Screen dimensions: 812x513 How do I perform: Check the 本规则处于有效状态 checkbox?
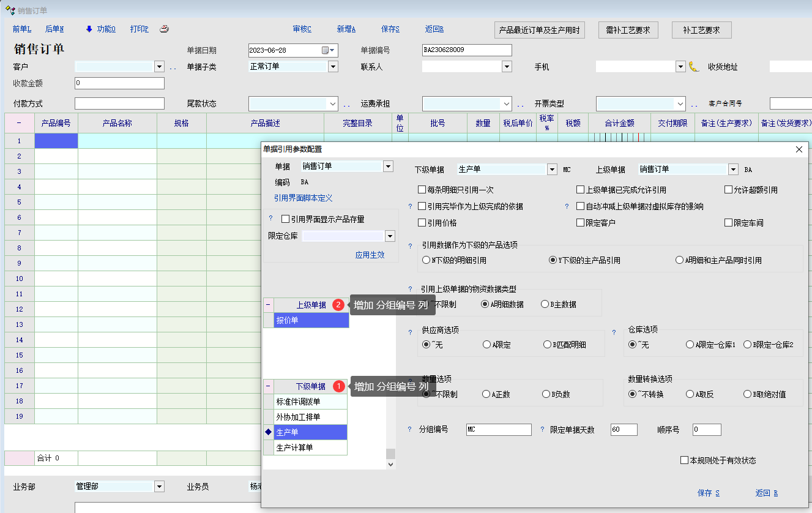point(685,460)
